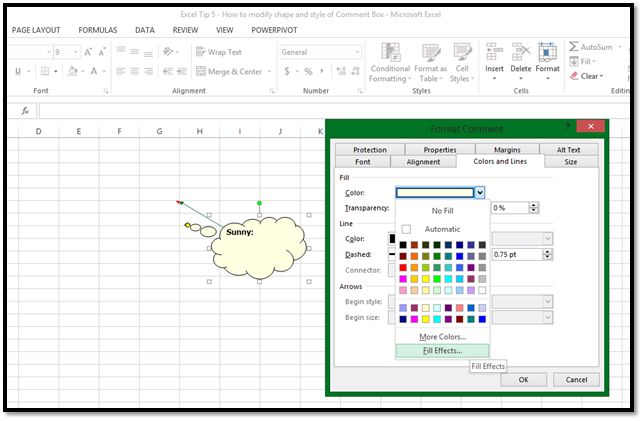This screenshot has width=643, height=421.
Task: Open the DATA ribbon tab
Action: [x=145, y=30]
